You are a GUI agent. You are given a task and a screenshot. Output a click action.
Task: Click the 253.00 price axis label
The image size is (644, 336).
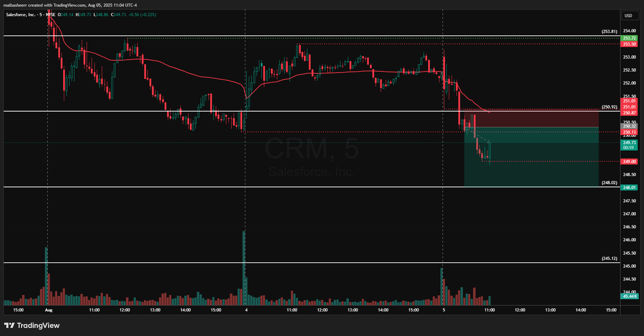click(629, 57)
